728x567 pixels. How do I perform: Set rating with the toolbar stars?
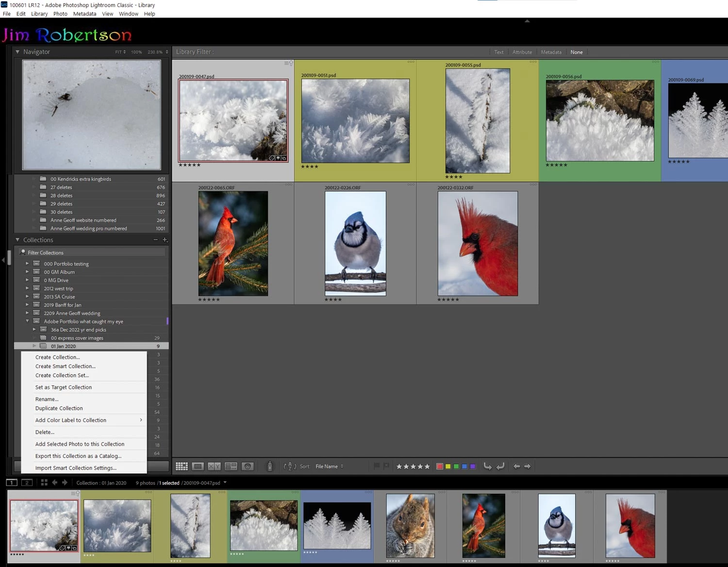click(413, 467)
